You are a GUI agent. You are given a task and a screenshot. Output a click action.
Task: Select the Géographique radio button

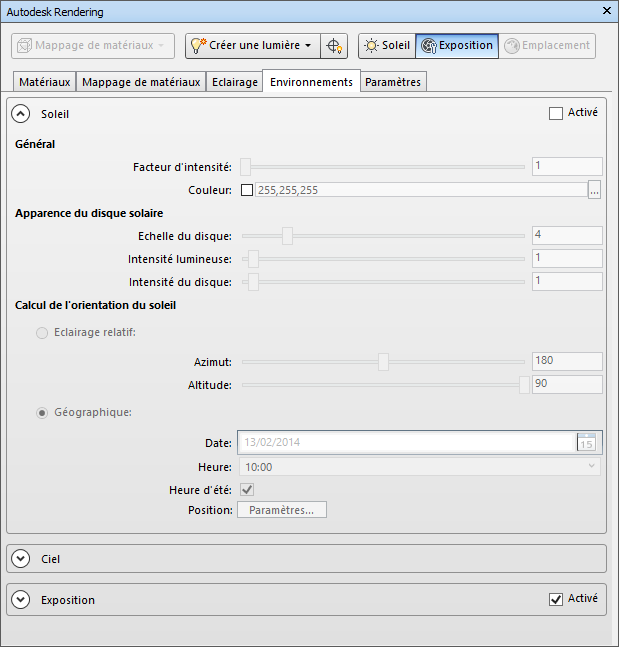[42, 413]
